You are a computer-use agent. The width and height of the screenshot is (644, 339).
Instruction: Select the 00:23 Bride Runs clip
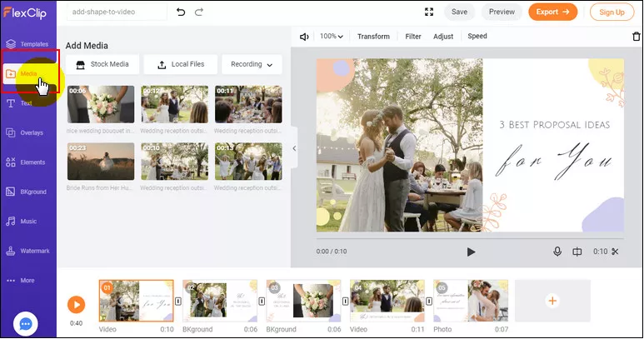(x=101, y=162)
